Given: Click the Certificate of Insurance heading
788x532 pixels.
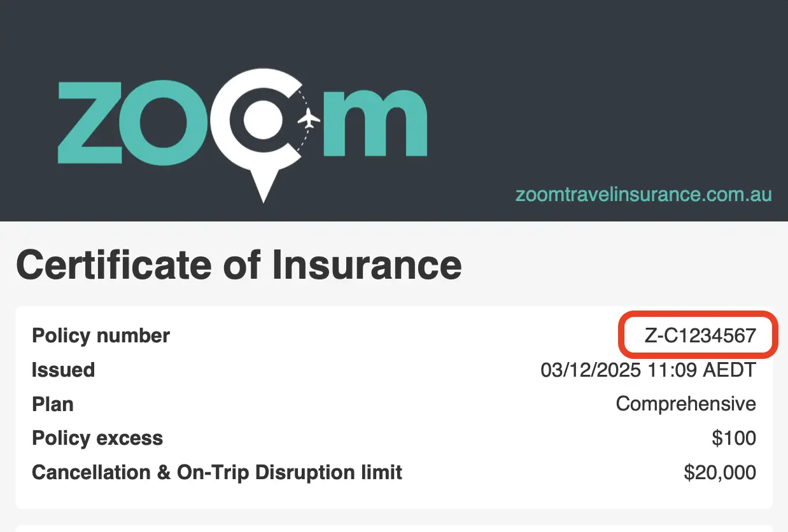Looking at the screenshot, I should (239, 264).
